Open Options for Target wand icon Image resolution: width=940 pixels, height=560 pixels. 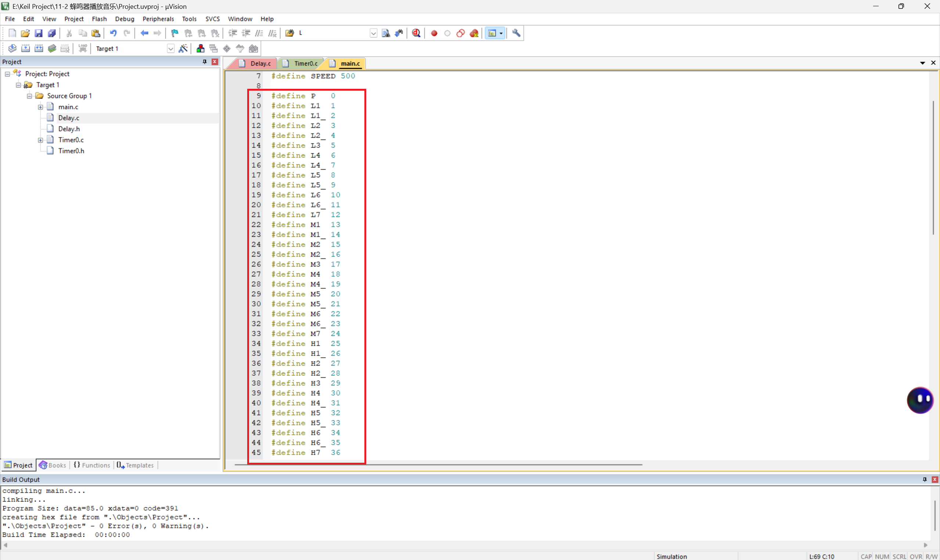pyautogui.click(x=183, y=48)
